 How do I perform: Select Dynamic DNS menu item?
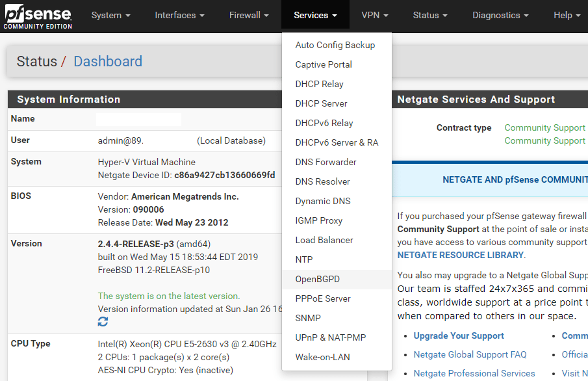pyautogui.click(x=337, y=201)
